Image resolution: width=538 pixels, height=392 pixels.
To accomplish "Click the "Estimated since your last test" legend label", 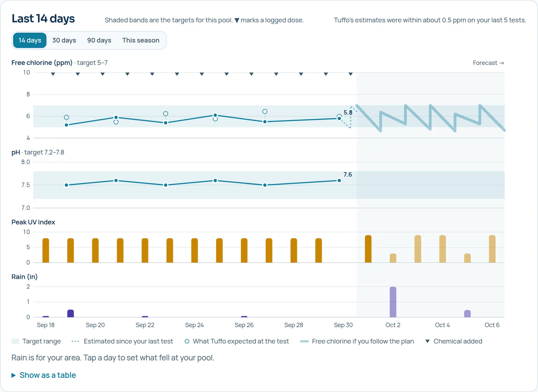I will point(128,341).
